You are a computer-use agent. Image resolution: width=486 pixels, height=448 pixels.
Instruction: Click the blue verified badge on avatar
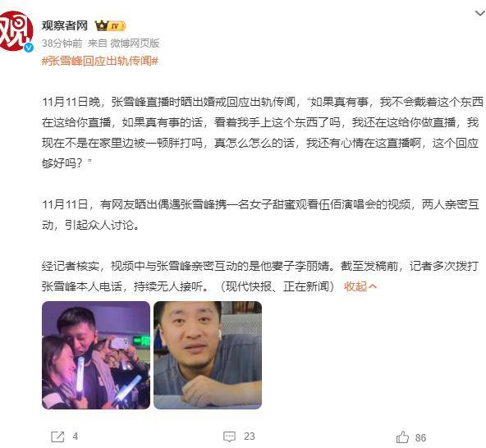click(29, 48)
